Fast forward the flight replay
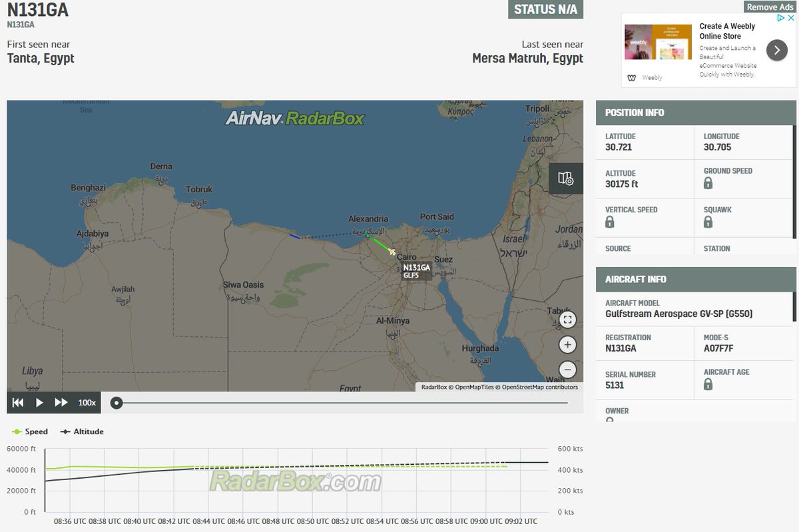This screenshot has height=532, width=799. pyautogui.click(x=61, y=402)
